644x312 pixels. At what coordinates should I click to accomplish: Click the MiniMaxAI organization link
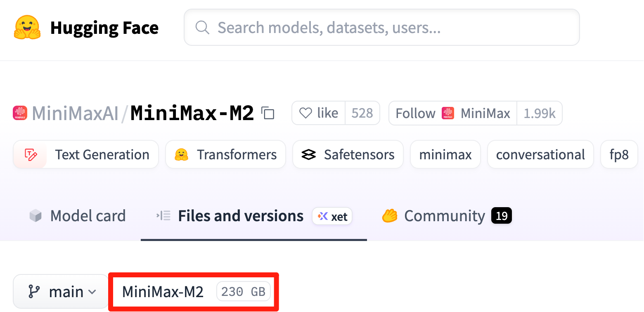click(75, 113)
